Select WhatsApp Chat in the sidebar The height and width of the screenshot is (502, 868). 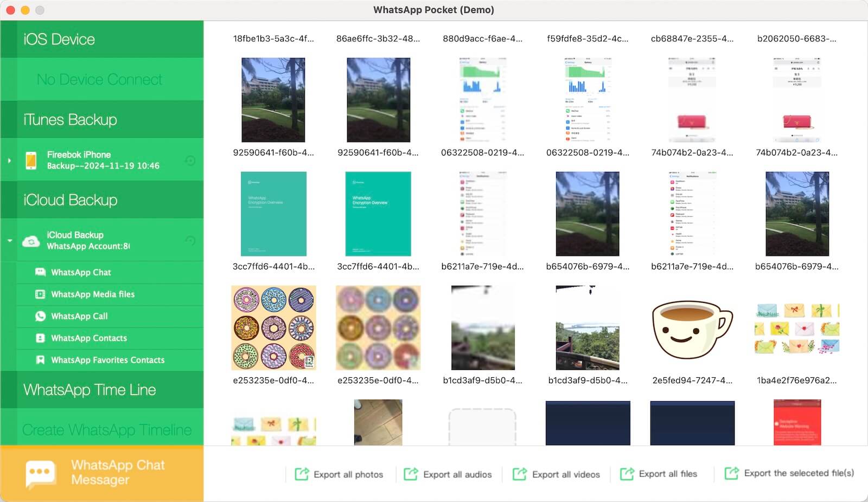pos(110,272)
